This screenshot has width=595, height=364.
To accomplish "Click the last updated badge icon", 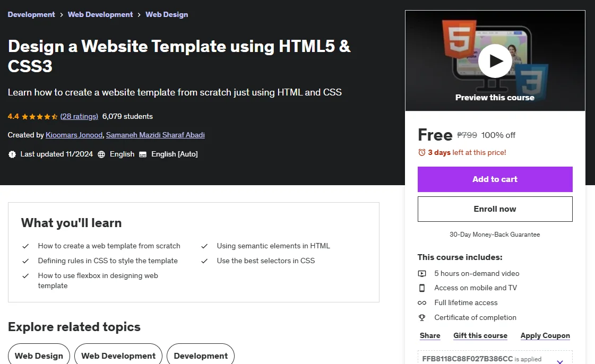I will (x=12, y=154).
